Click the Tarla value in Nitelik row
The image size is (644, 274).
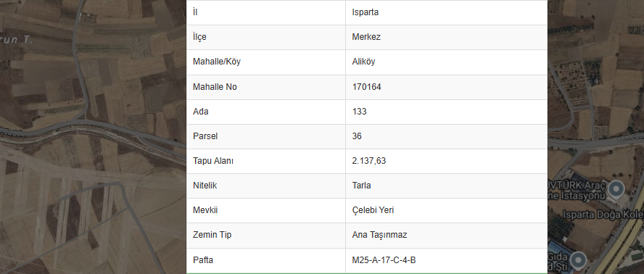tap(361, 186)
